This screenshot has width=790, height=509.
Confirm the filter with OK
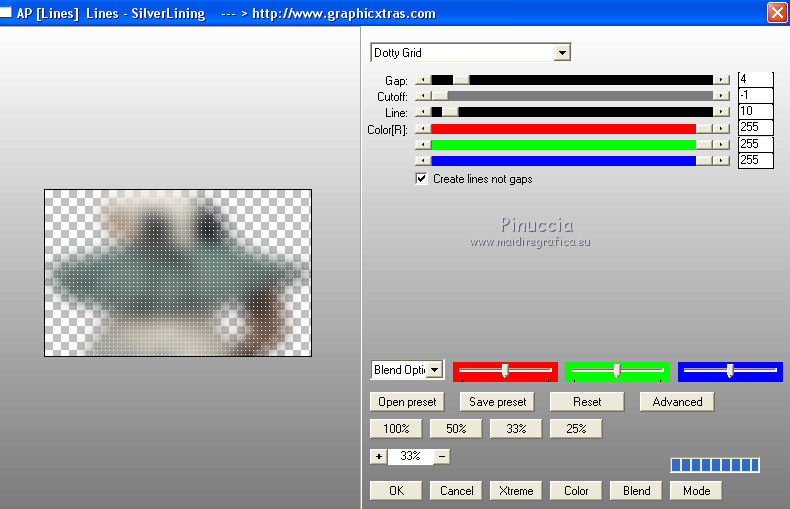click(x=396, y=491)
